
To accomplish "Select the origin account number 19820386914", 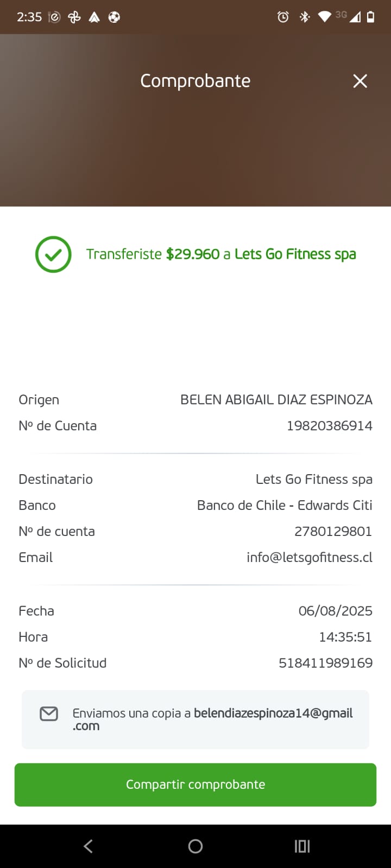I will 330,426.
